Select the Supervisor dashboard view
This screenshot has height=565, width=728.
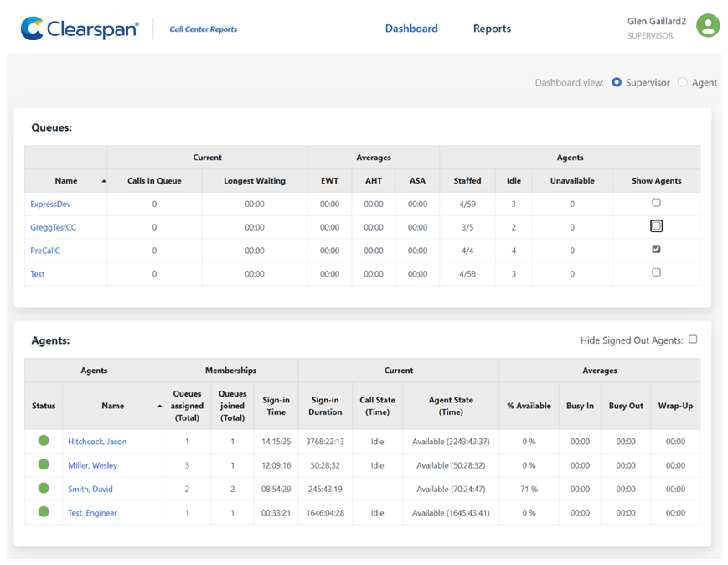(x=617, y=83)
